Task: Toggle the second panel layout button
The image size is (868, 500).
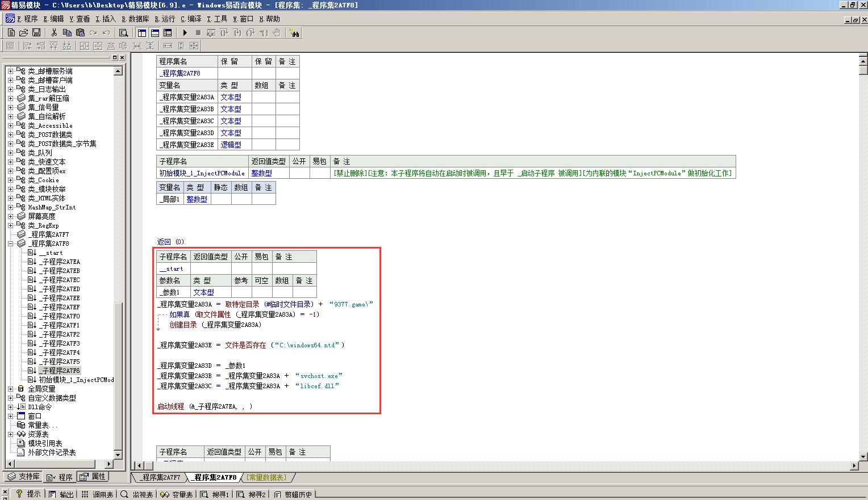Action: tap(155, 33)
